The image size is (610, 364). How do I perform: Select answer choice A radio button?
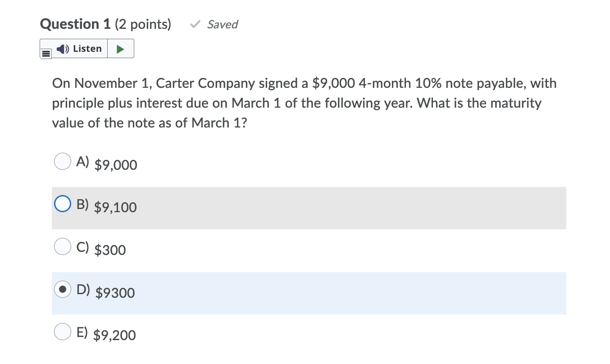[62, 161]
